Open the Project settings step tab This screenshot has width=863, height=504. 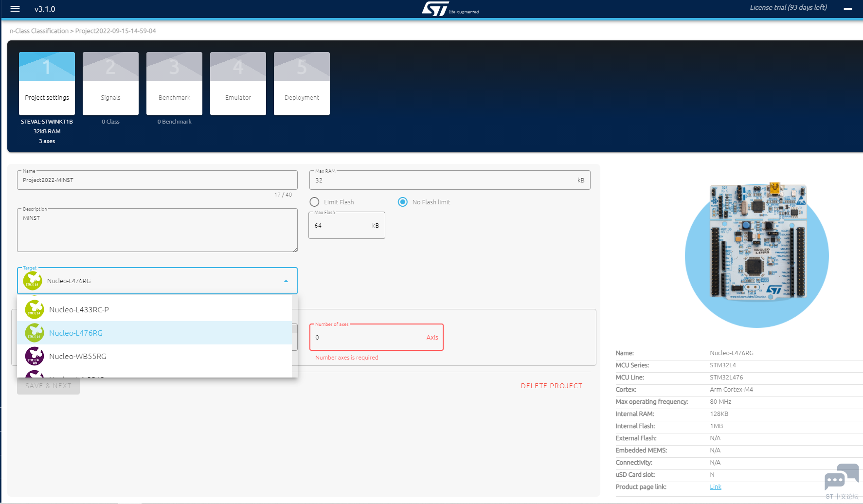tap(47, 84)
